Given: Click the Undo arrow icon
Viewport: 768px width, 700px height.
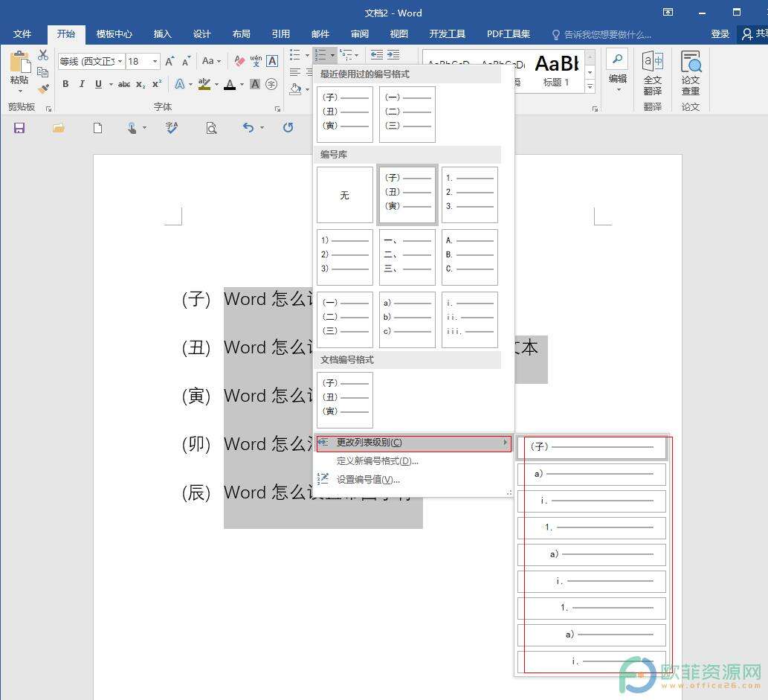Looking at the screenshot, I should (x=248, y=128).
